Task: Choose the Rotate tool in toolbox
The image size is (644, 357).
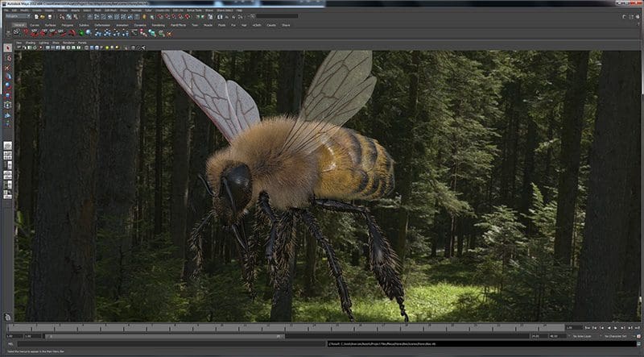Action: point(8,86)
